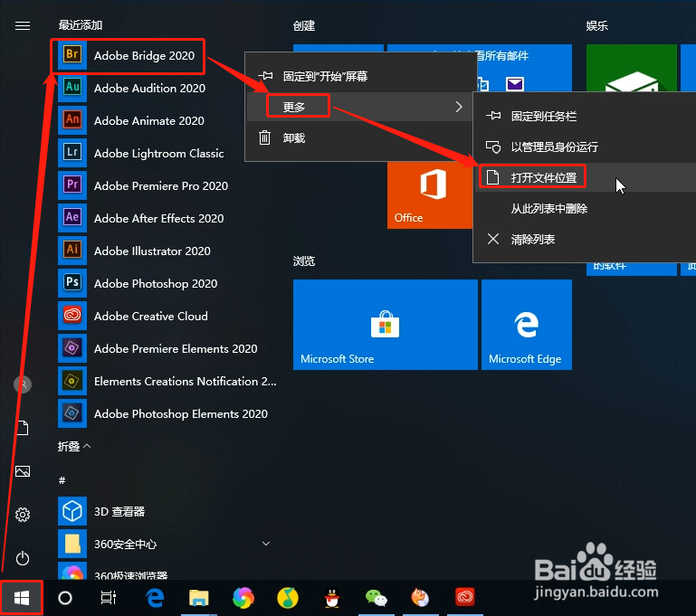The image size is (696, 616).
Task: Open Task View on taskbar
Action: tap(109, 598)
